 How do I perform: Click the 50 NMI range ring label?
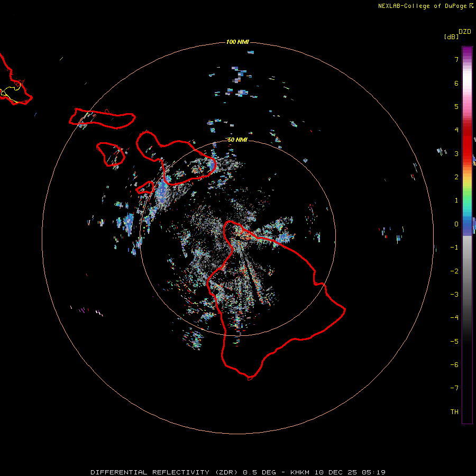pyautogui.click(x=237, y=140)
